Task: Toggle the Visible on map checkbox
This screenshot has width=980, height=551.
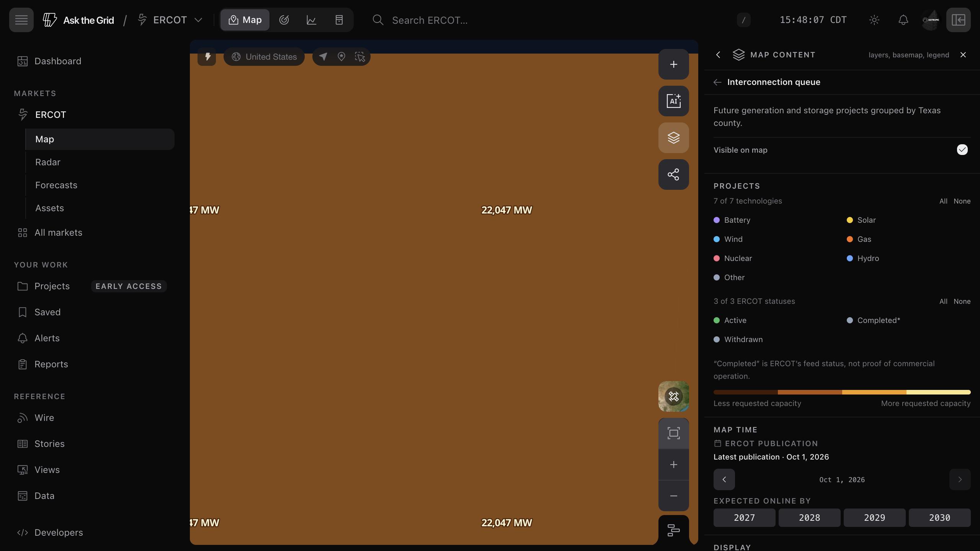Action: 962,150
